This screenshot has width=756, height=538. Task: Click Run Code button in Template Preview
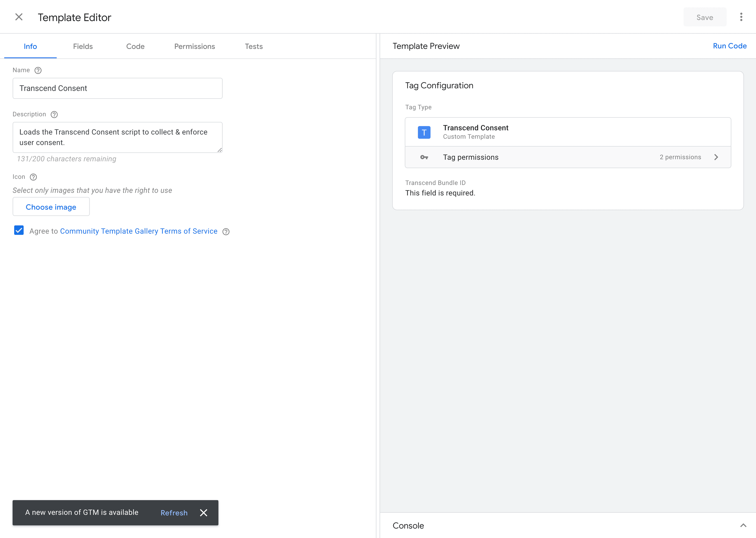pos(730,46)
